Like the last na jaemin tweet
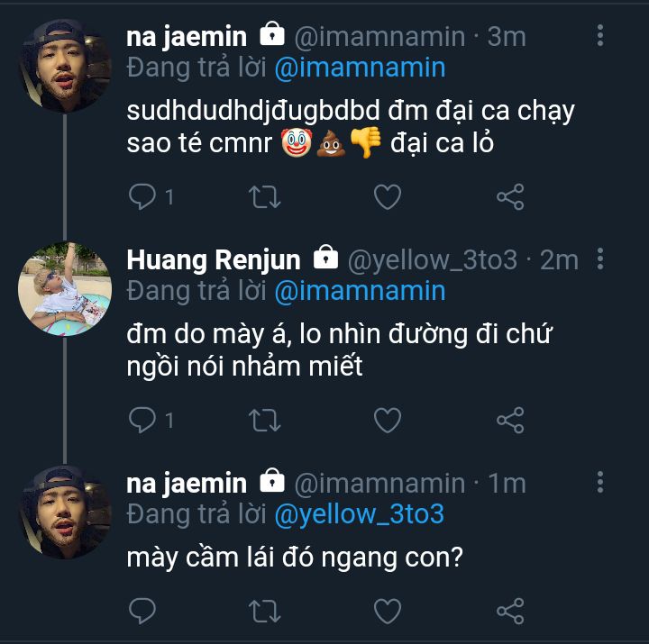649x644 pixels. point(387,610)
